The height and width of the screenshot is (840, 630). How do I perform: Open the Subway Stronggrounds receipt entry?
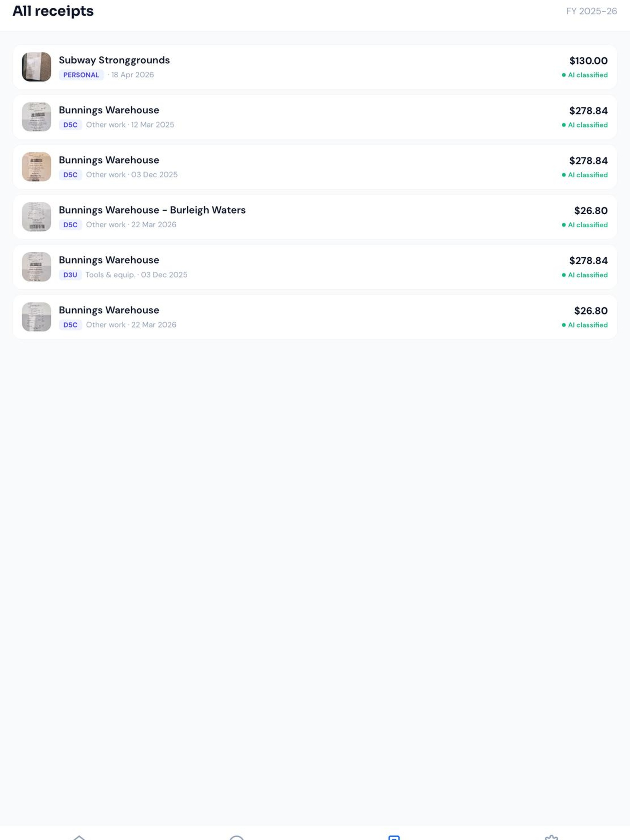(x=315, y=67)
